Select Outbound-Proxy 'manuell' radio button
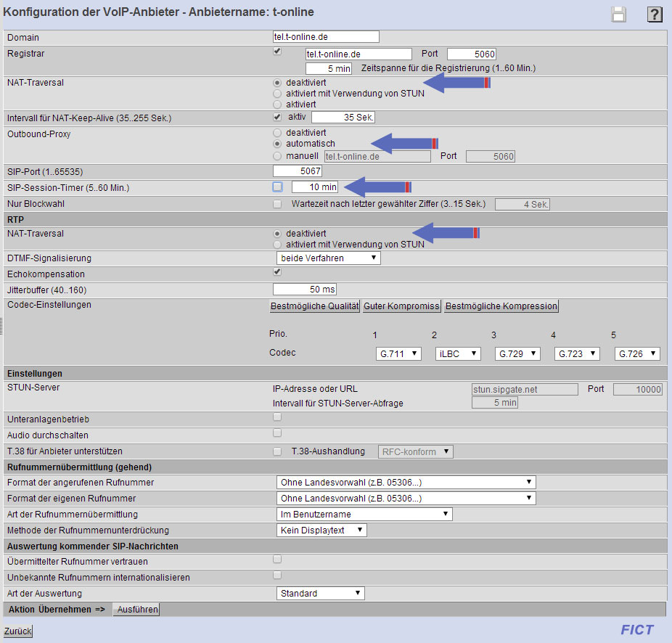This screenshot has height=643, width=672. pyautogui.click(x=277, y=156)
